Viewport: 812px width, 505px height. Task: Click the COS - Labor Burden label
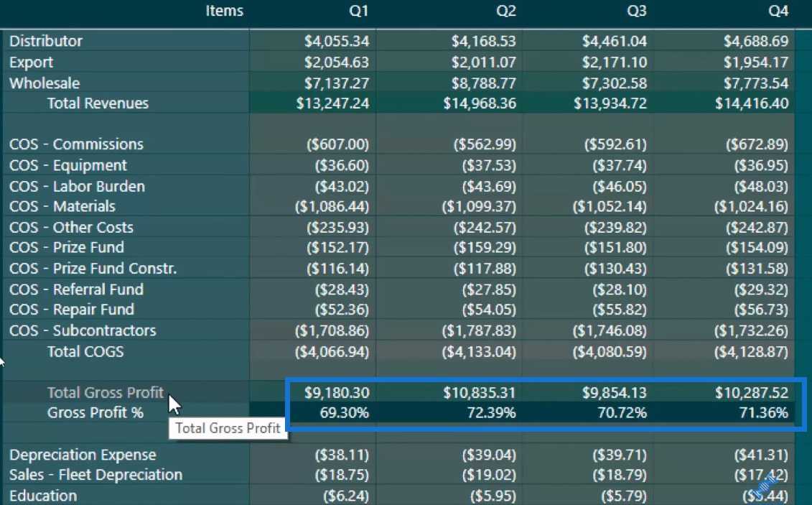(x=77, y=186)
